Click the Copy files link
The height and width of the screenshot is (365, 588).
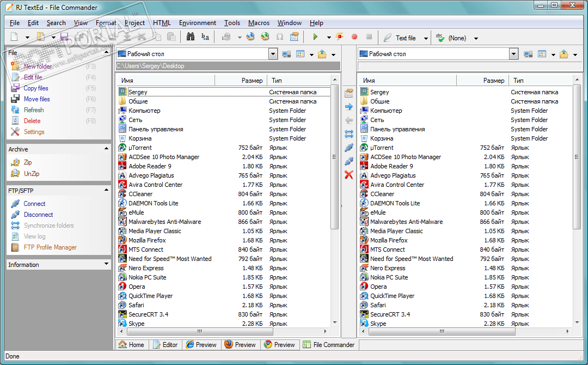tap(36, 88)
